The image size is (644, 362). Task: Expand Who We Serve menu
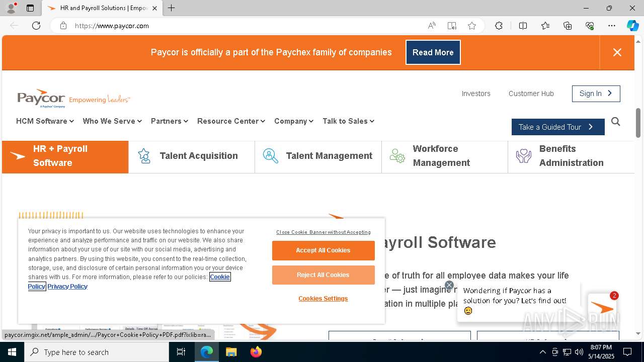[x=112, y=121]
